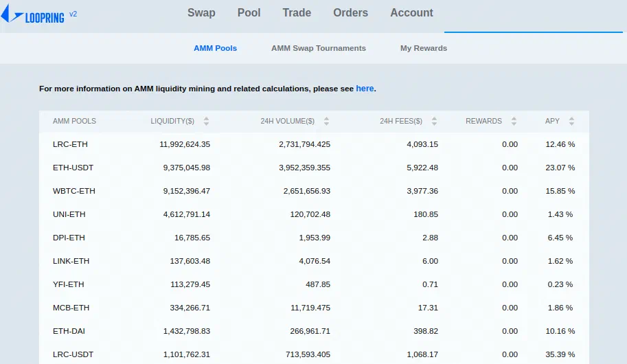Sort by APY column arrows
Image resolution: width=627 pixels, height=364 pixels.
(571, 121)
